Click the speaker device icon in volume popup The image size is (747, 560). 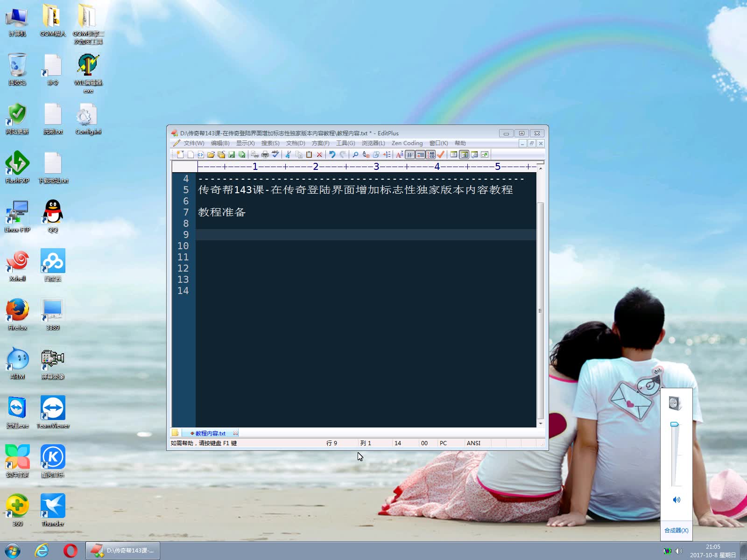[x=675, y=403]
